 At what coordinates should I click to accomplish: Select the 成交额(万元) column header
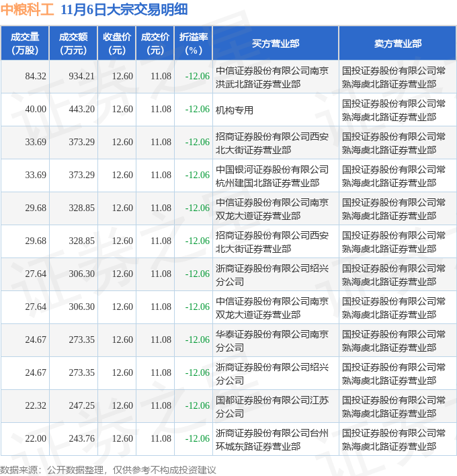pyautogui.click(x=73, y=44)
